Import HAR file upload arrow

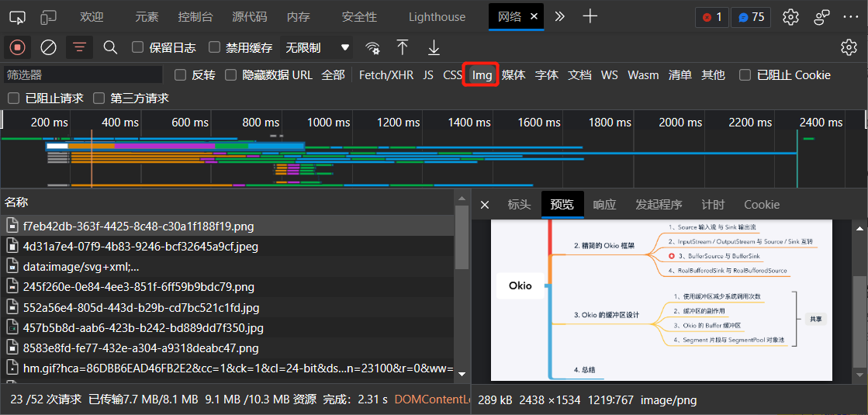pyautogui.click(x=403, y=47)
